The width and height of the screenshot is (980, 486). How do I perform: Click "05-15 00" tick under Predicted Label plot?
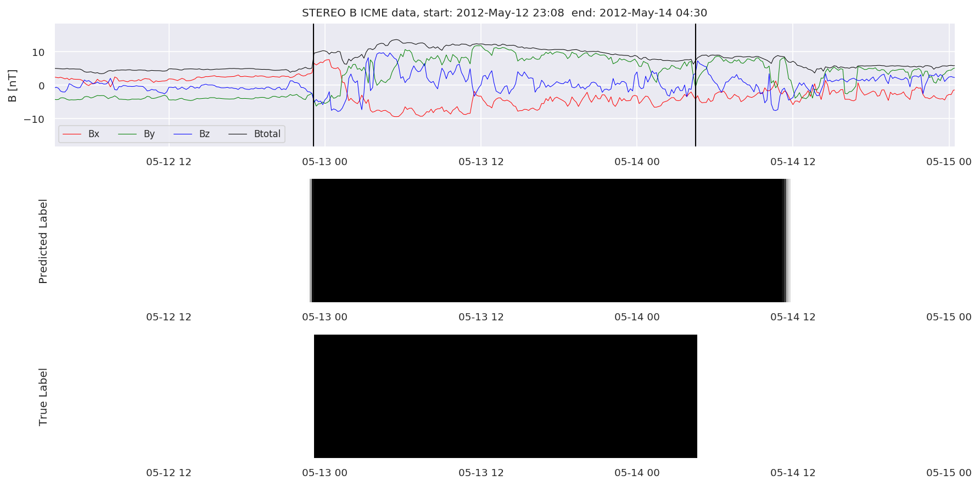(949, 317)
